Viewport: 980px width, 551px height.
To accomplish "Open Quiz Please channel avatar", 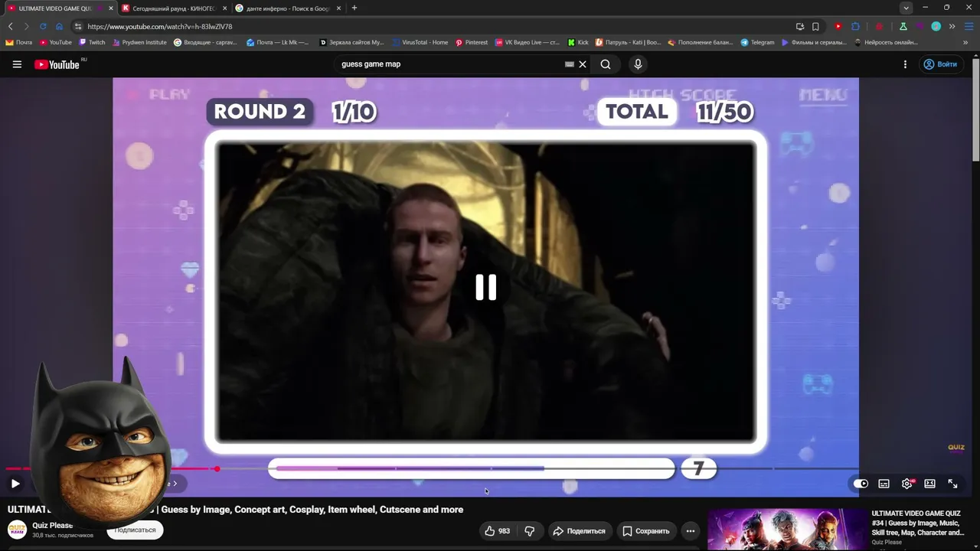I will pos(17,530).
